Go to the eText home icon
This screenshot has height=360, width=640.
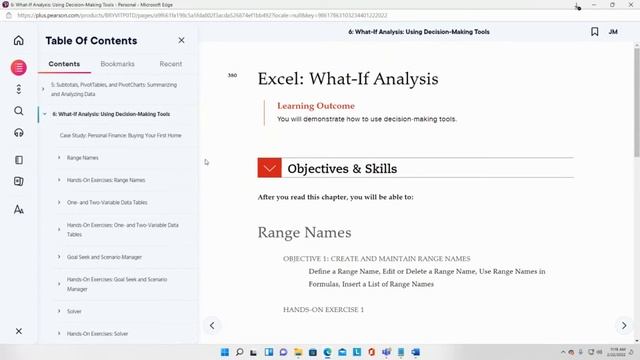[19, 40]
